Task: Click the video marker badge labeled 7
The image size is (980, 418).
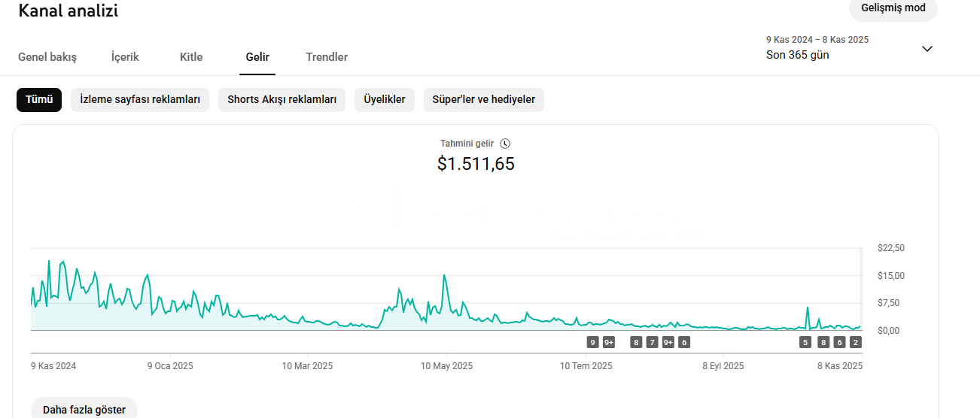Action: (652, 343)
